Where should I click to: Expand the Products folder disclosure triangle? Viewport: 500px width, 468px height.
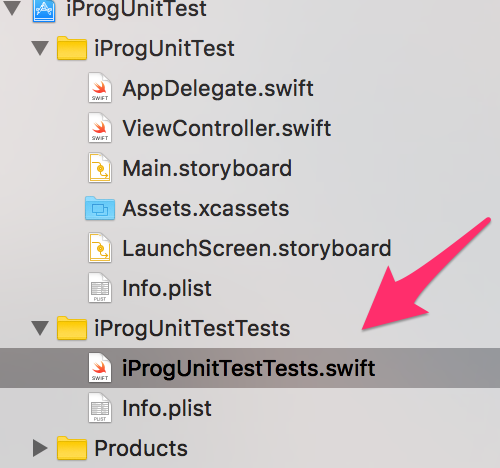[x=40, y=448]
